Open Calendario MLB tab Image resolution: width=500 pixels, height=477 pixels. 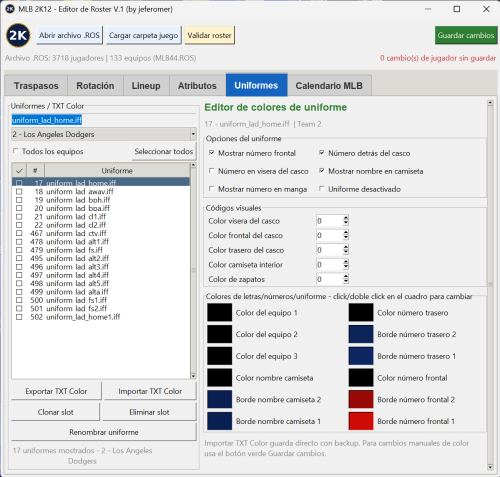tap(329, 86)
